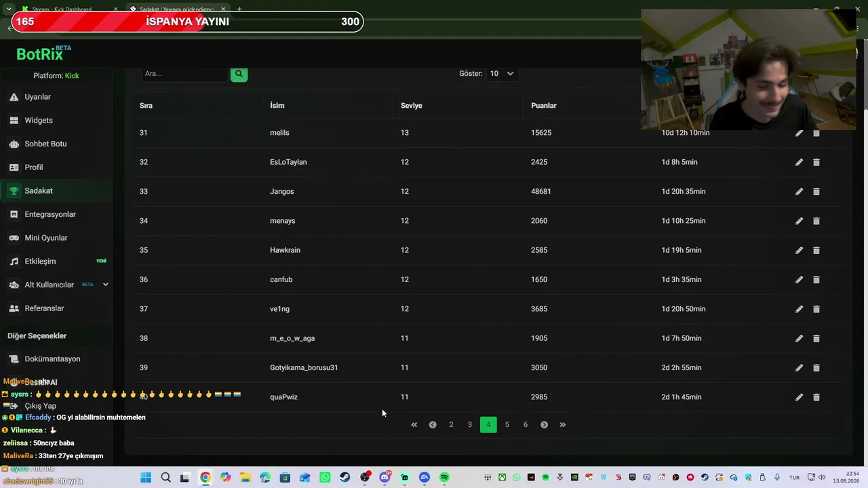The height and width of the screenshot is (488, 868).
Task: Sort by the Puanlar column header
Action: click(x=544, y=106)
